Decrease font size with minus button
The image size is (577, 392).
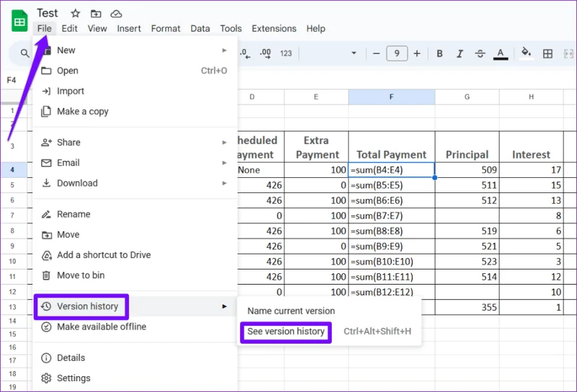click(376, 54)
